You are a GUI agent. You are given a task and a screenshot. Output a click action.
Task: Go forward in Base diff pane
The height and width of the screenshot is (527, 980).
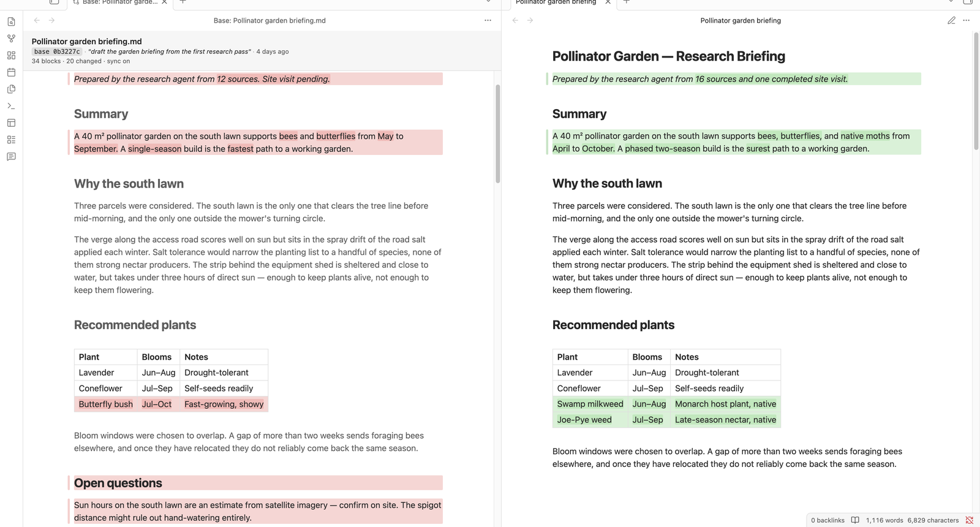coord(52,20)
